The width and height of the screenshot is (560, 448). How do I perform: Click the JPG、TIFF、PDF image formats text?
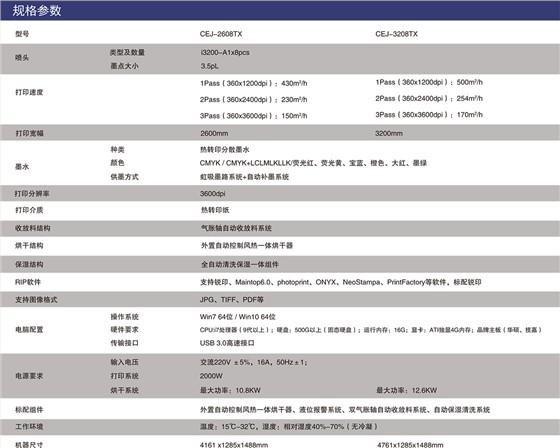(232, 300)
